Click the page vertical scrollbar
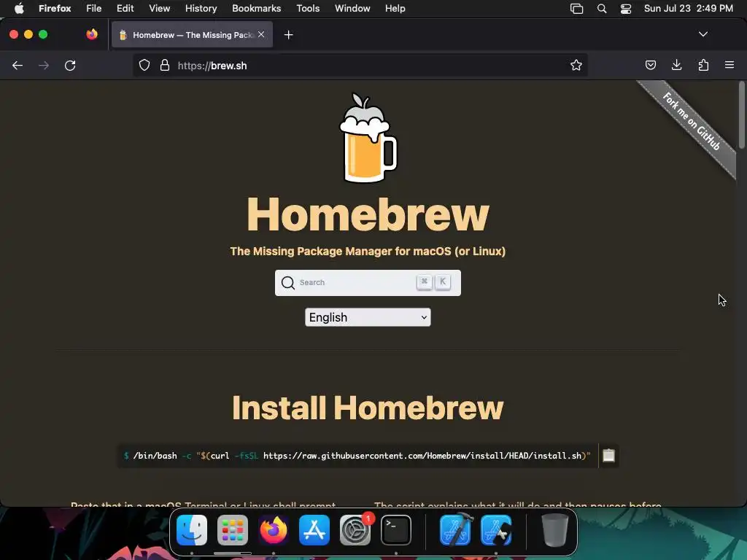This screenshot has width=747, height=560. coord(741,114)
